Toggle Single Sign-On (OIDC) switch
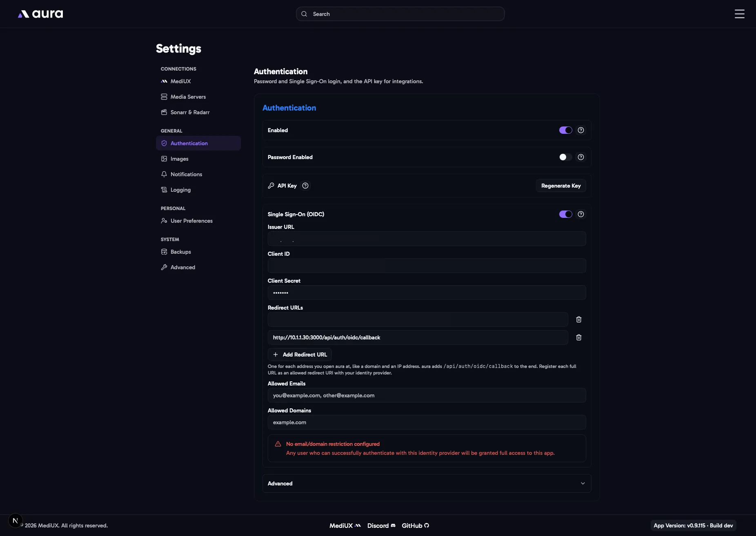756x536 pixels. (x=565, y=214)
